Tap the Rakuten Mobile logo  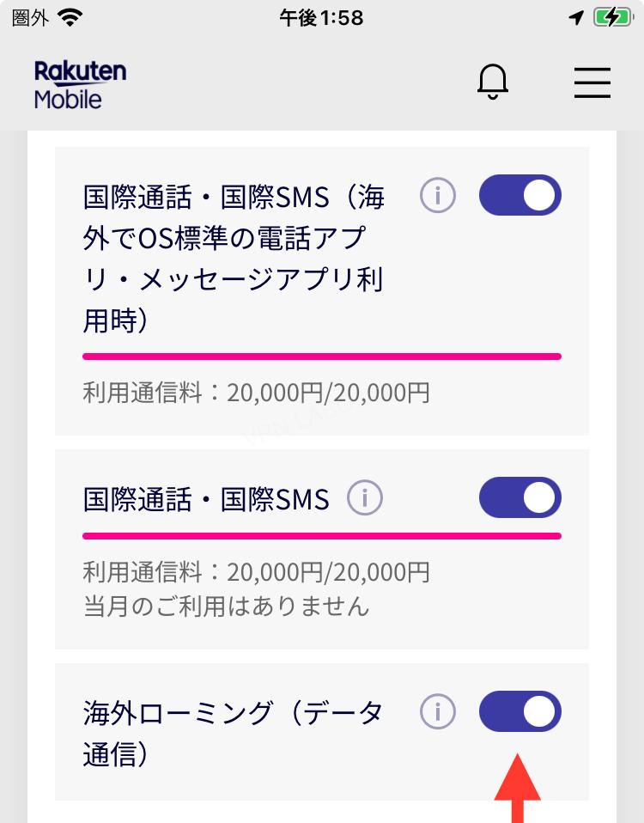coord(80,84)
